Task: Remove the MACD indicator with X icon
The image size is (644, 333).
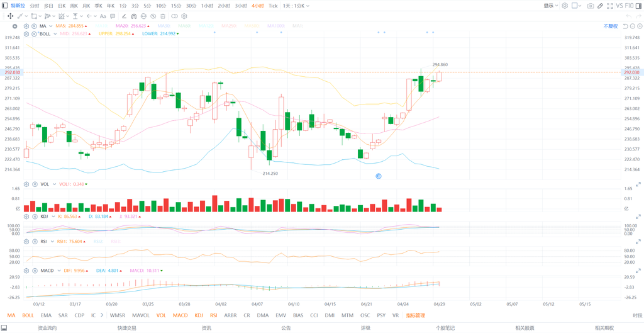Action: pos(34,271)
